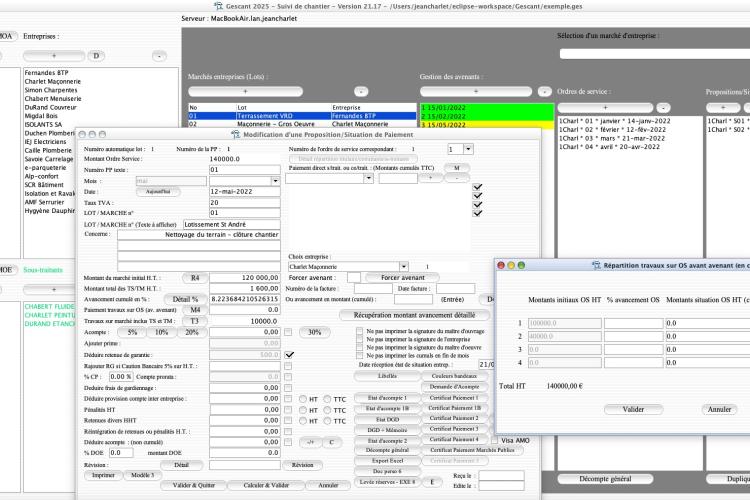Screen dimensions: 750x500
Task: Apply the 5% Acompte button
Action: [132, 332]
